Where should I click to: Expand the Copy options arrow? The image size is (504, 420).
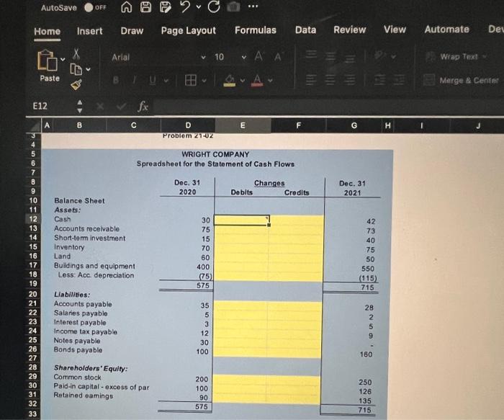coord(88,69)
